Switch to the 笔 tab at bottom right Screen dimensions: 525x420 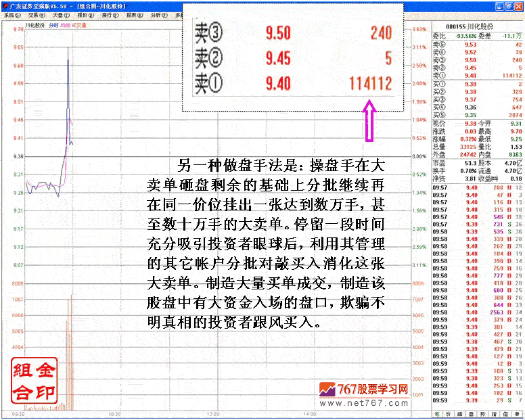click(x=437, y=414)
